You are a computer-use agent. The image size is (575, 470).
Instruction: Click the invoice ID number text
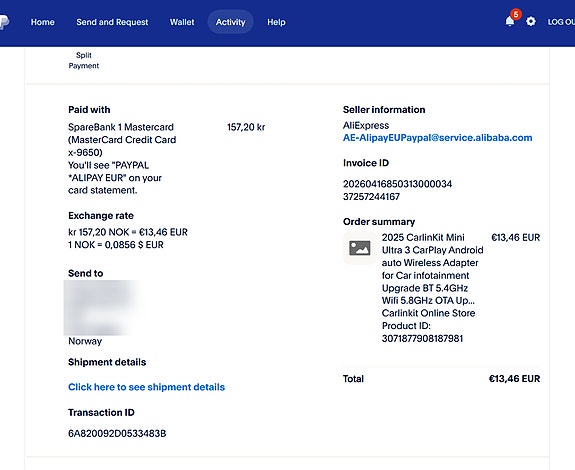[397, 190]
